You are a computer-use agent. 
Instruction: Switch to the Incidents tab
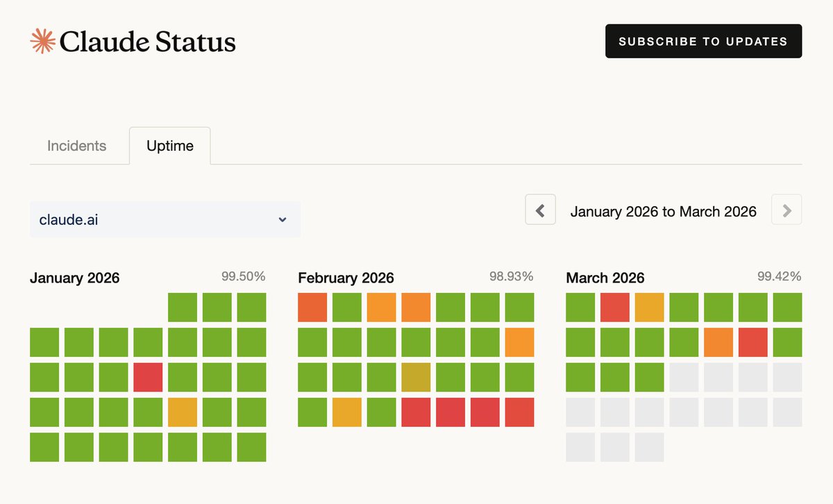76,146
